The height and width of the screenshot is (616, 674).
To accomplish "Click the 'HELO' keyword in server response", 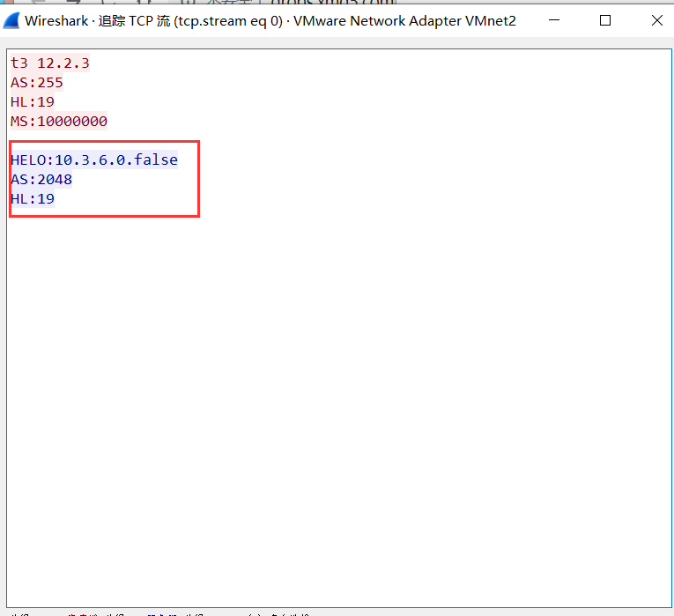I will click(x=28, y=160).
